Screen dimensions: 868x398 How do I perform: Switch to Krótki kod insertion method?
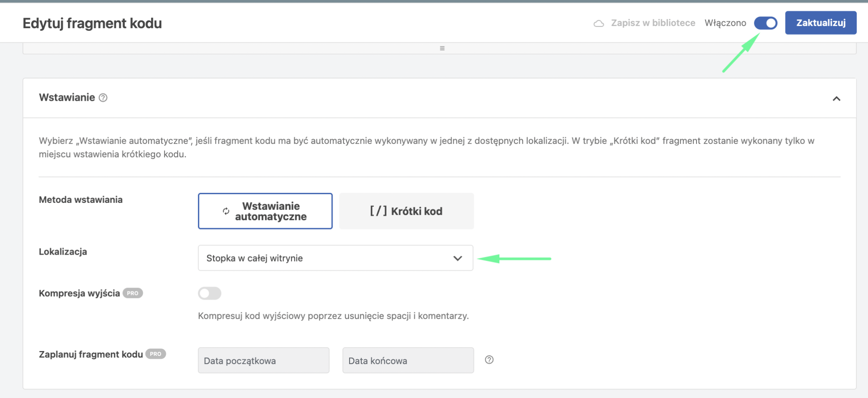[406, 211]
